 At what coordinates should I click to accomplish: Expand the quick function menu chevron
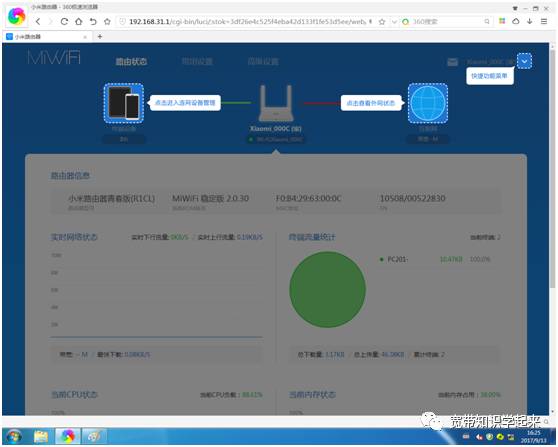pyautogui.click(x=524, y=61)
